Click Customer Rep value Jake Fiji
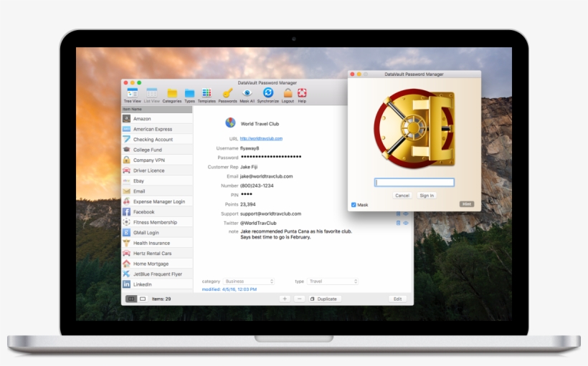 pos(249,167)
